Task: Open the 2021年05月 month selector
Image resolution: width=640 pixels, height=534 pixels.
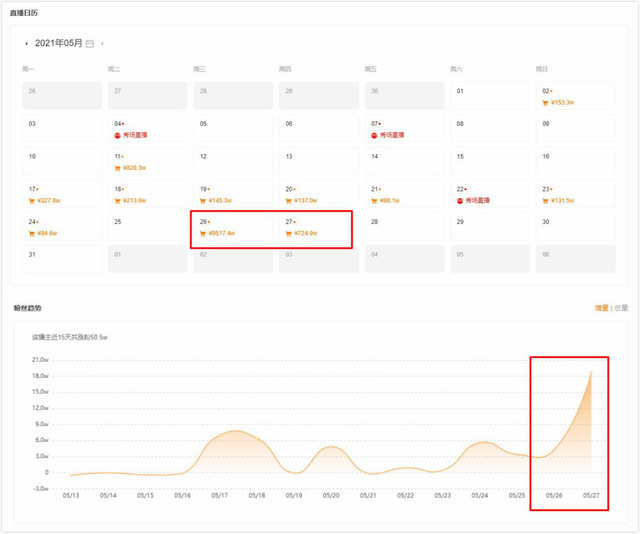Action: pos(58,44)
